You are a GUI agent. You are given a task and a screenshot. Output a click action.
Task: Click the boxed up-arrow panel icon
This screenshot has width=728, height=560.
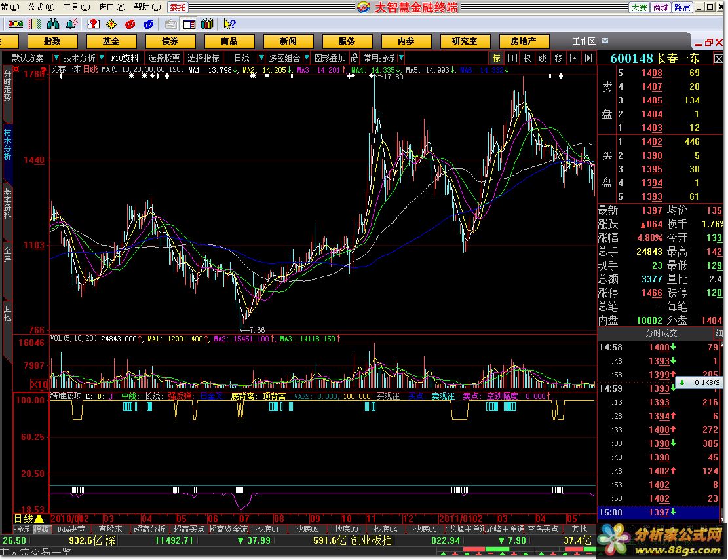click(574, 58)
